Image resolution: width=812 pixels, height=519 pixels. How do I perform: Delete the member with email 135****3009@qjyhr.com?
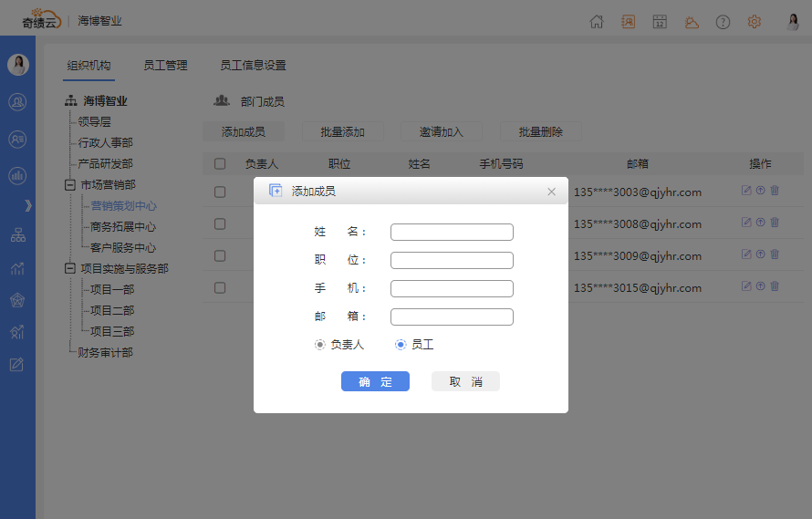coord(775,254)
